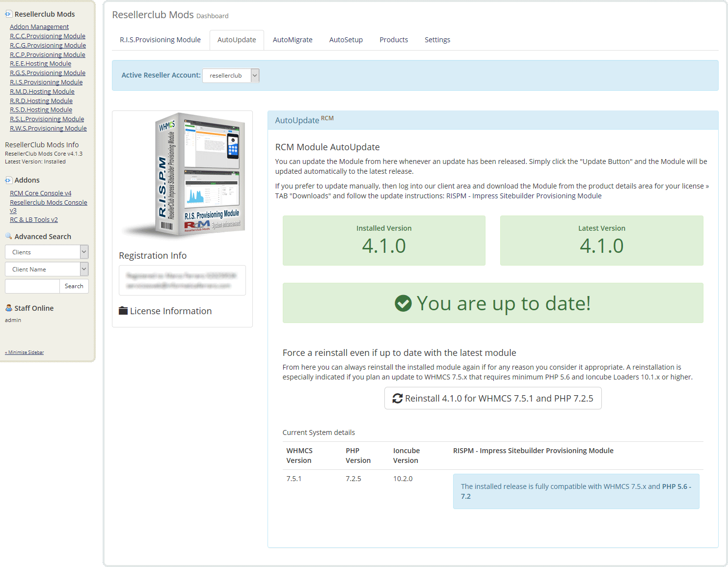Click the compatibility notice about PHP 5.6 - 7.2

click(576, 491)
